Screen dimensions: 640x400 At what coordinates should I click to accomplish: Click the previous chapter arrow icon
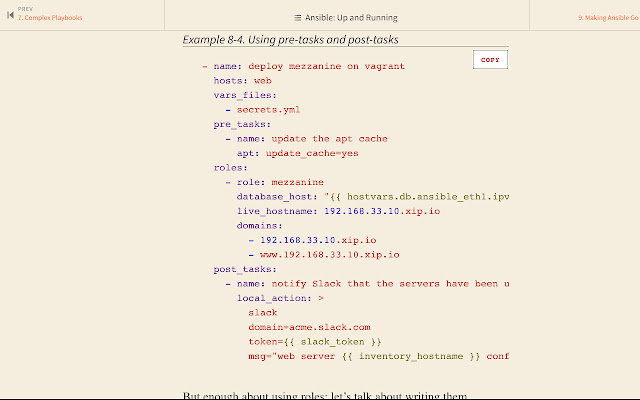tap(10, 15)
